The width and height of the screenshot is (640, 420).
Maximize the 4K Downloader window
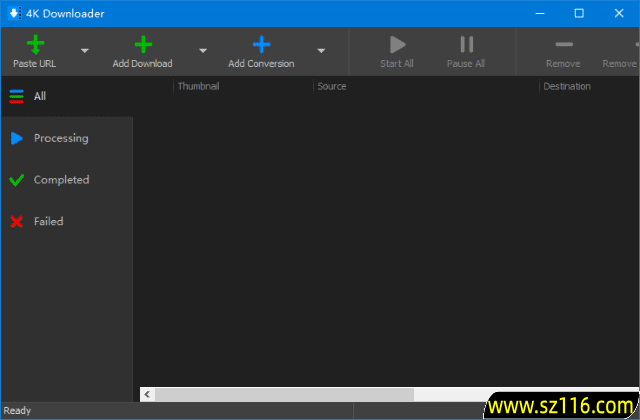pos(579,14)
